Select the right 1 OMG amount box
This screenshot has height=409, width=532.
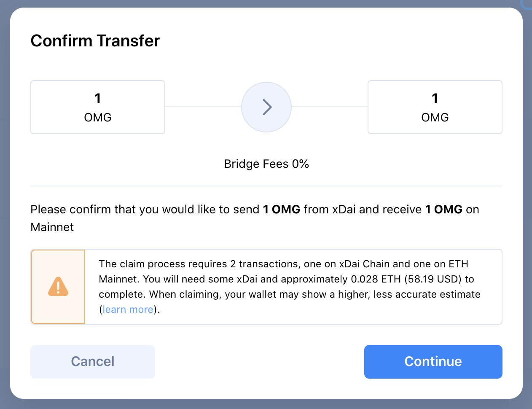435,107
